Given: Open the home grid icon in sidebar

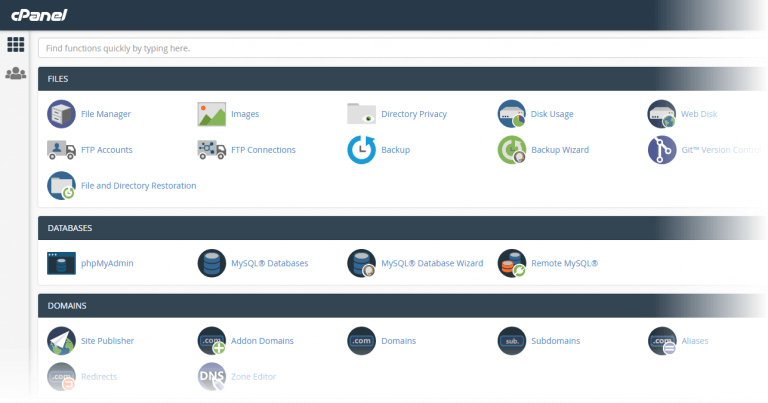Looking at the screenshot, I should (x=16, y=45).
